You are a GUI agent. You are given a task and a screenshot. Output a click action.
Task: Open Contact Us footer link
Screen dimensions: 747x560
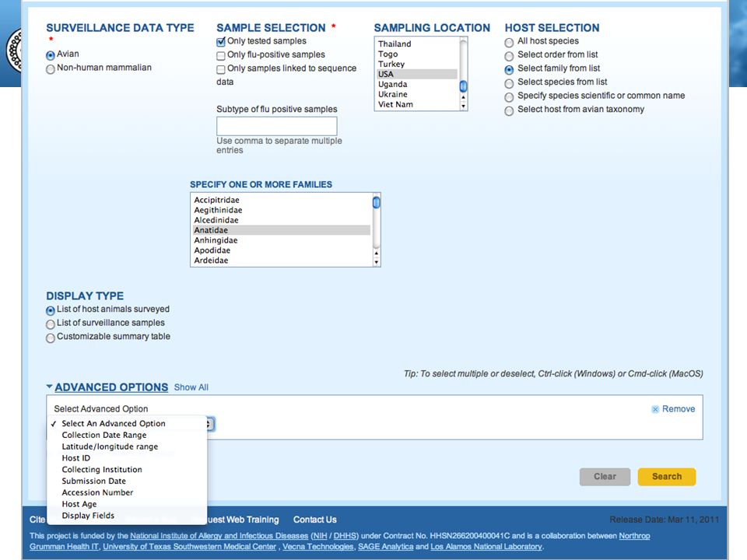click(315, 520)
